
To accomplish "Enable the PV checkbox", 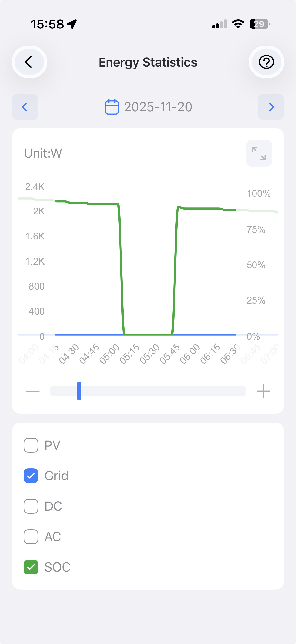I will coord(31,445).
